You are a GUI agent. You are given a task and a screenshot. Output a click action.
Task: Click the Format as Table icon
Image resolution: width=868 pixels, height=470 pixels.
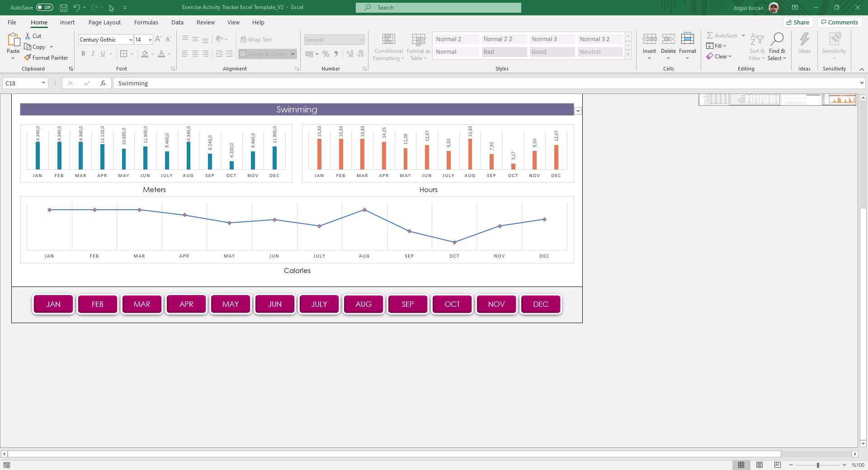pyautogui.click(x=418, y=47)
